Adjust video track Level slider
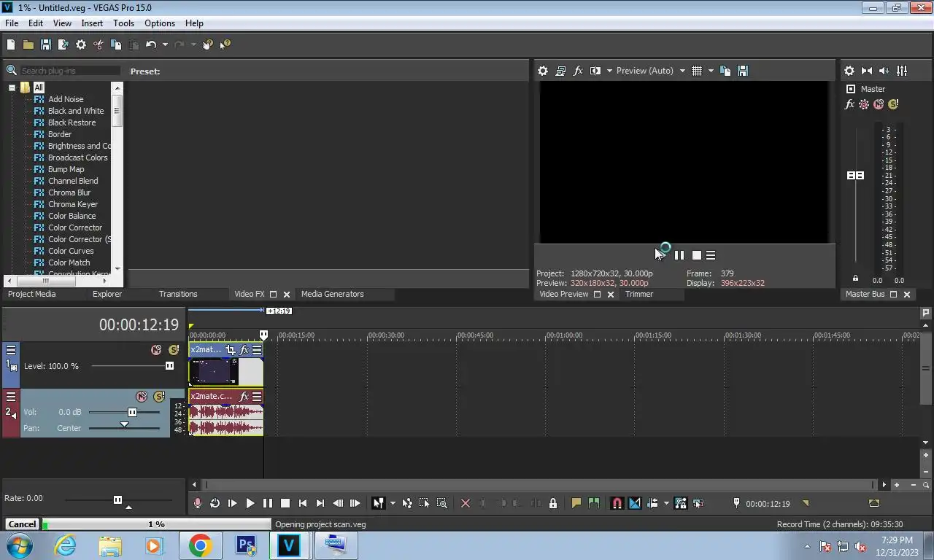934x560 pixels. [169, 366]
